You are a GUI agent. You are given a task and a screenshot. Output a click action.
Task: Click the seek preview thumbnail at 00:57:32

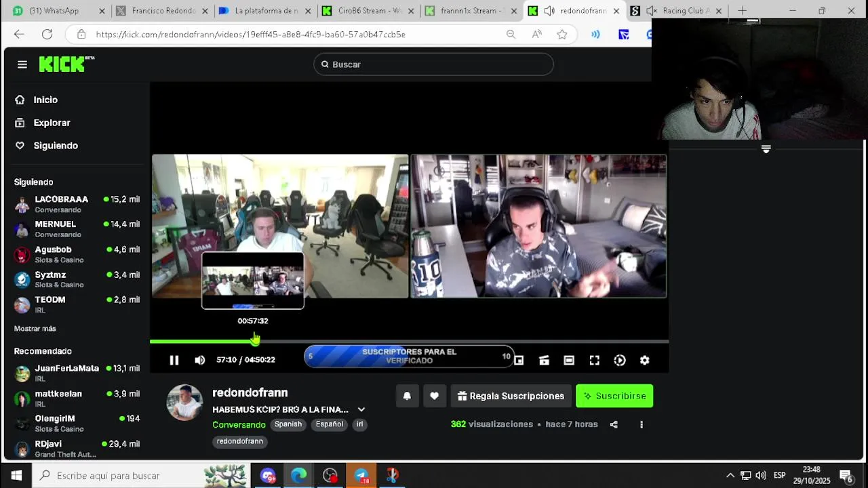pos(253,281)
